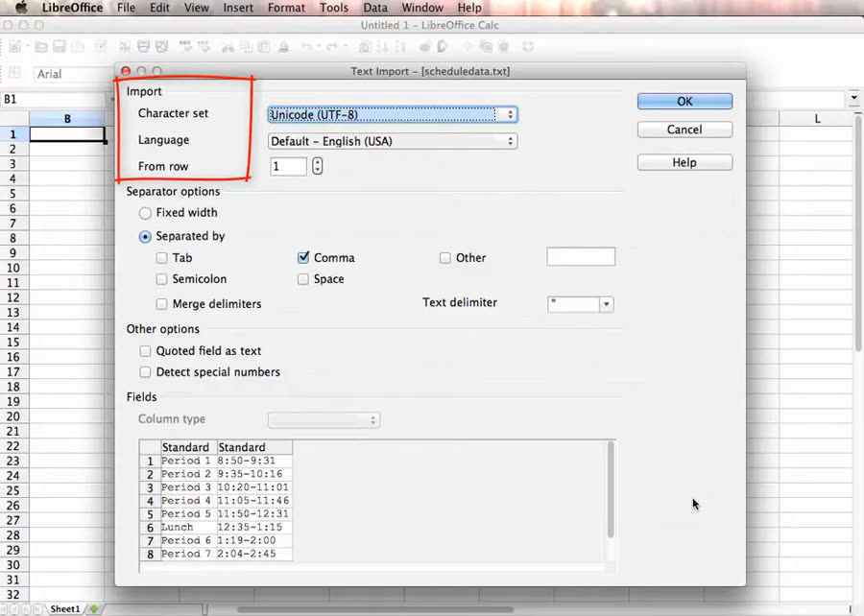Select the Fixed width radio button
The image size is (864, 616).
[x=145, y=213]
